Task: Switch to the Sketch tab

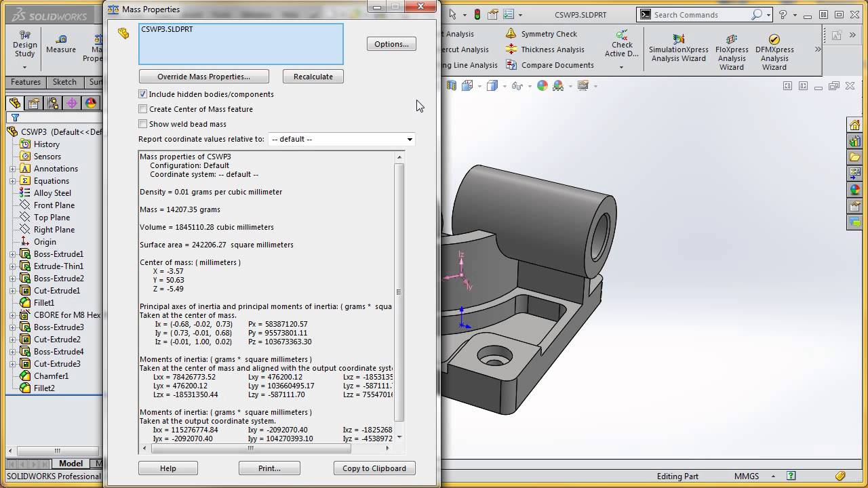Action: pyautogui.click(x=64, y=82)
